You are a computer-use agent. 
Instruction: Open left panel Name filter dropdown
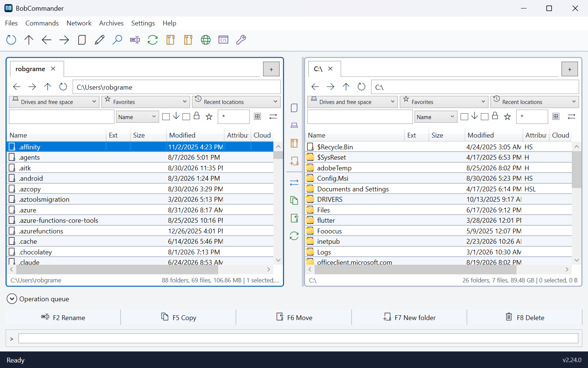click(x=137, y=117)
